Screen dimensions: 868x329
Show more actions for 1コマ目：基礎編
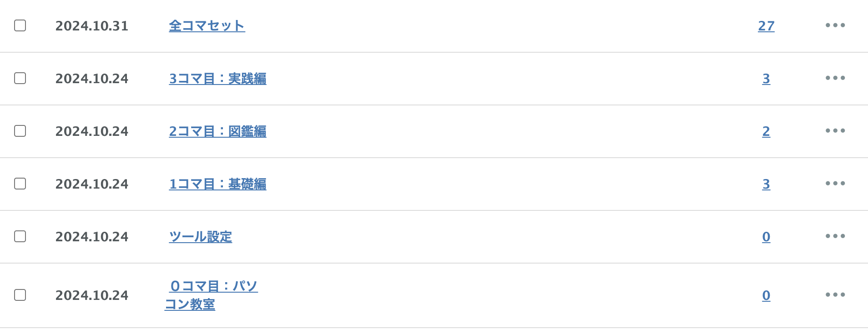pyautogui.click(x=835, y=184)
